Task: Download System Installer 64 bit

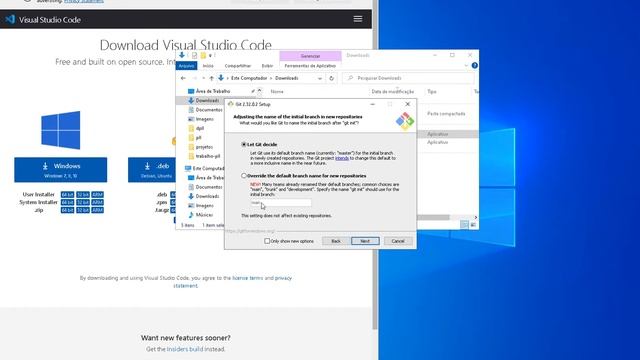Action: click(x=67, y=202)
